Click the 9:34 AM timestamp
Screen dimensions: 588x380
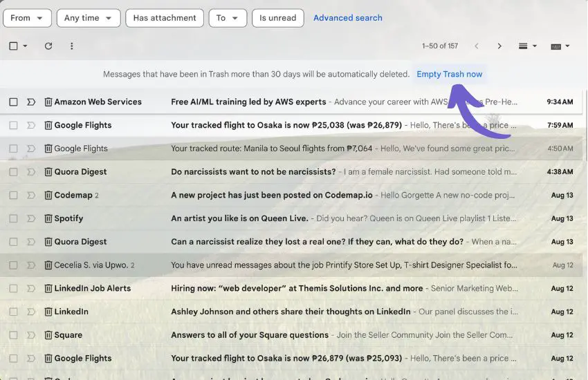(560, 102)
